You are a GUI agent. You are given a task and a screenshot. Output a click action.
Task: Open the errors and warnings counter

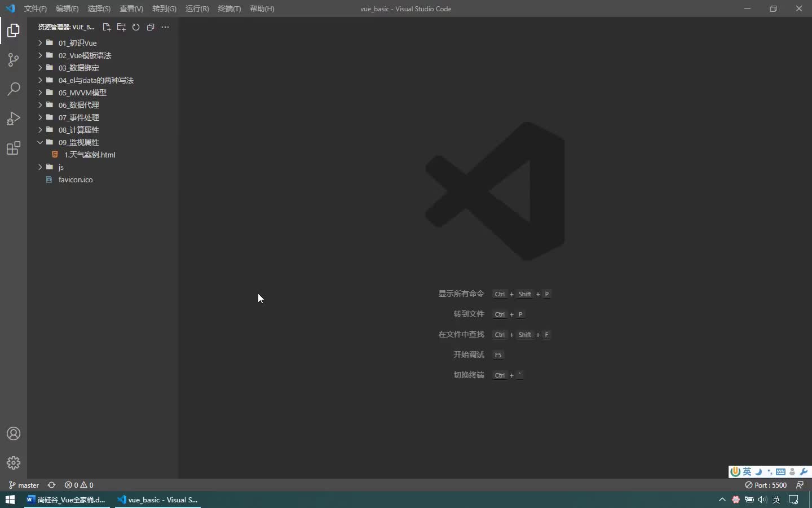point(79,485)
